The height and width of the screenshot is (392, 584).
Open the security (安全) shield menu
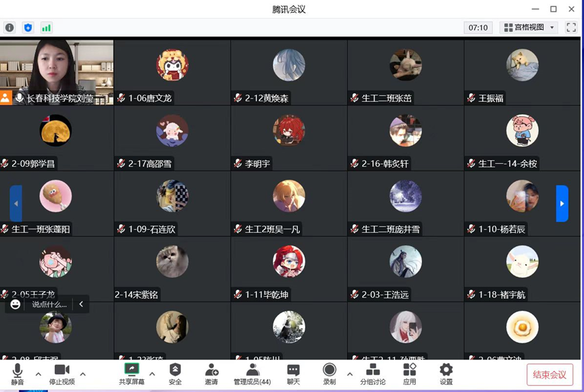(x=175, y=374)
